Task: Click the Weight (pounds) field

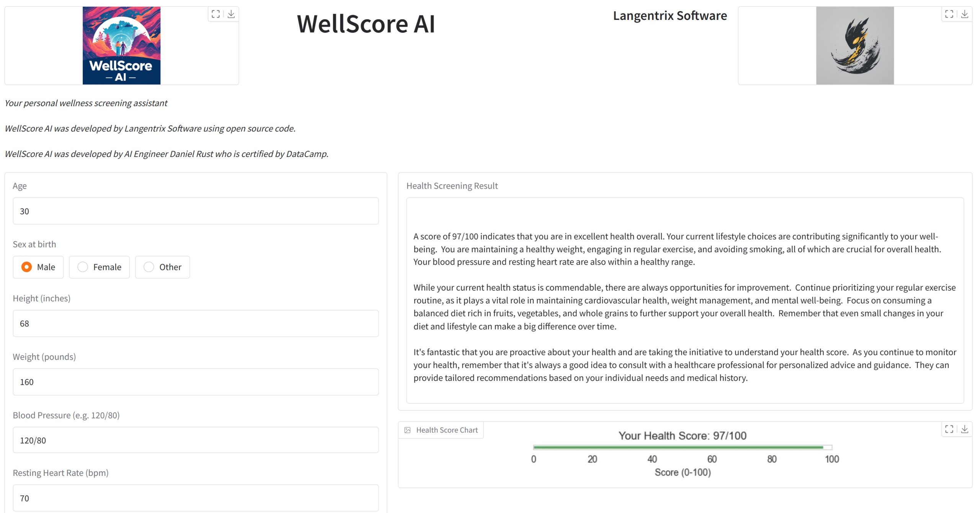Action: pos(195,382)
